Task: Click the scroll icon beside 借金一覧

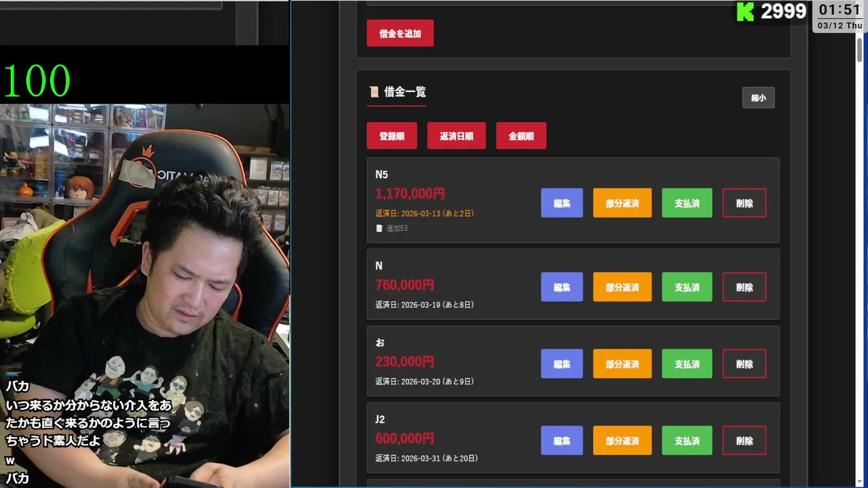Action: click(x=374, y=91)
